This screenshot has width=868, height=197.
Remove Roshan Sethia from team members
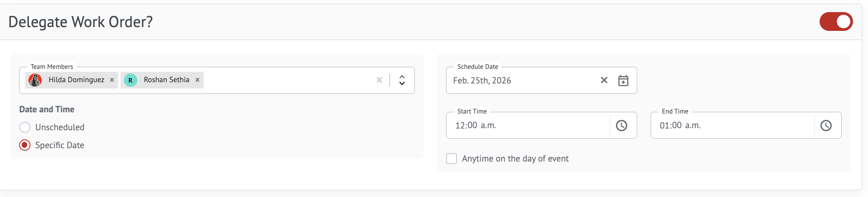tap(197, 80)
